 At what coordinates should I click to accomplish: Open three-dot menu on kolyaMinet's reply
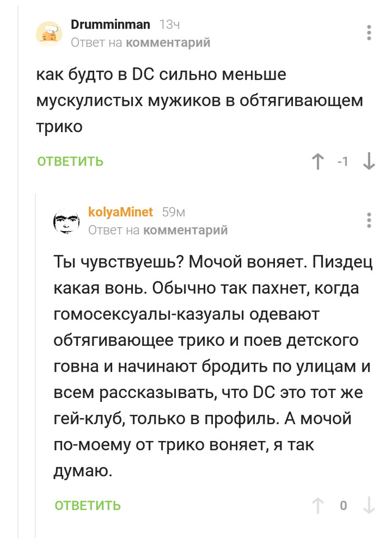[x=368, y=220]
